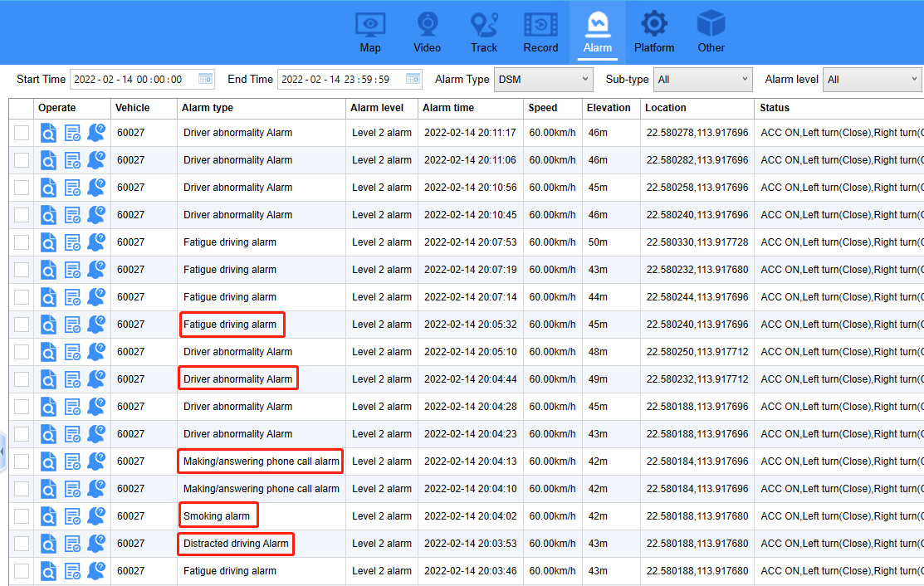View details icon for the Distracted driving Alarm row
The width and height of the screenshot is (924, 586).
(x=48, y=544)
